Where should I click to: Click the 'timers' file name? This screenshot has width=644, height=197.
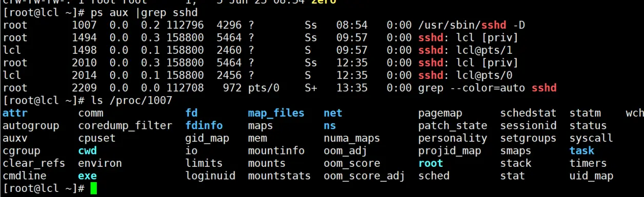pyautogui.click(x=588, y=163)
